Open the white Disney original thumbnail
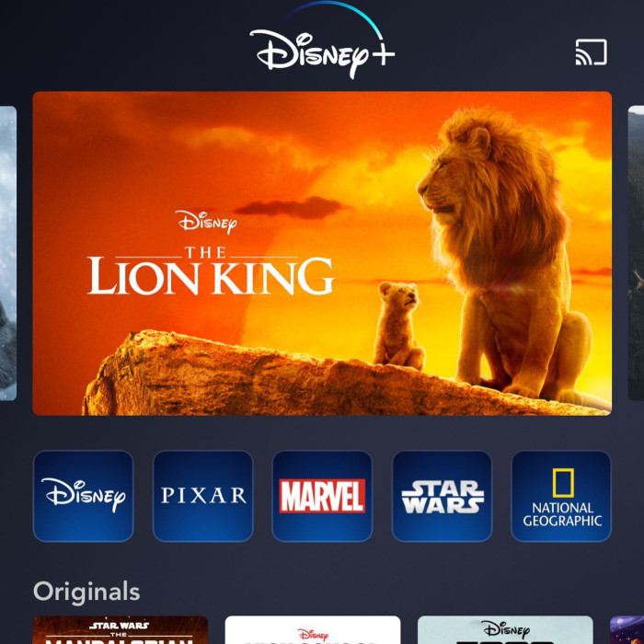 click(x=313, y=630)
